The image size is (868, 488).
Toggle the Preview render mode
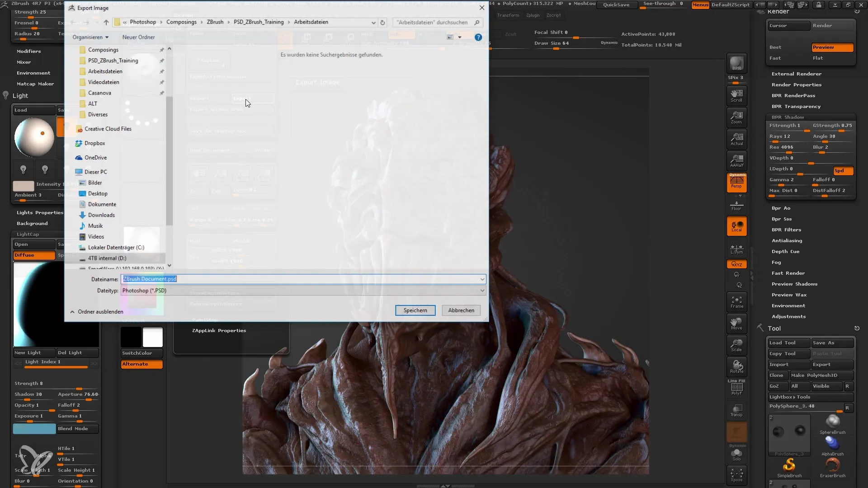[832, 47]
